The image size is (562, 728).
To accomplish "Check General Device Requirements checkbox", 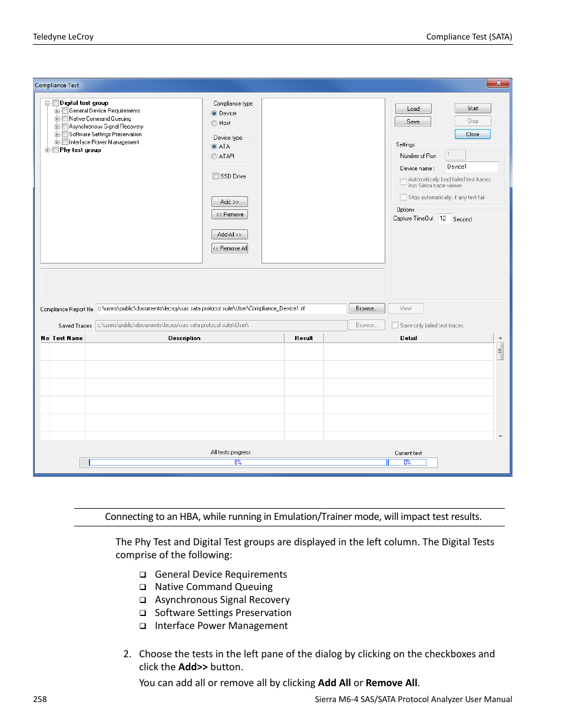I will coord(65,111).
